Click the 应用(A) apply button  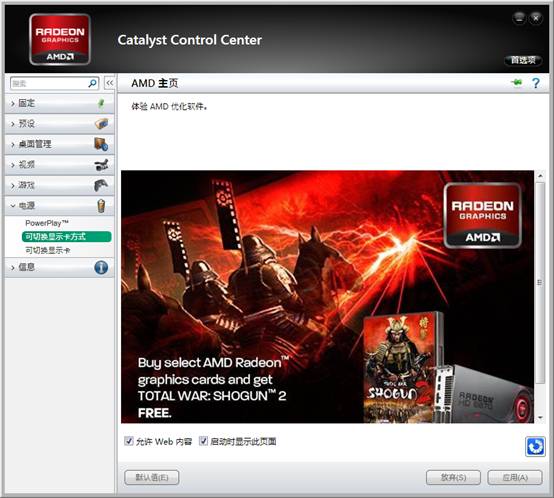[x=515, y=478]
